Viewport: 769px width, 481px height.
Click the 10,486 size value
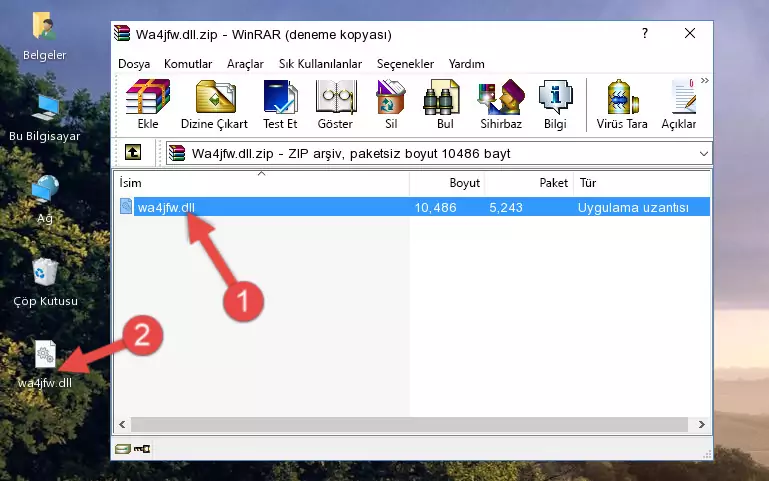(x=436, y=207)
